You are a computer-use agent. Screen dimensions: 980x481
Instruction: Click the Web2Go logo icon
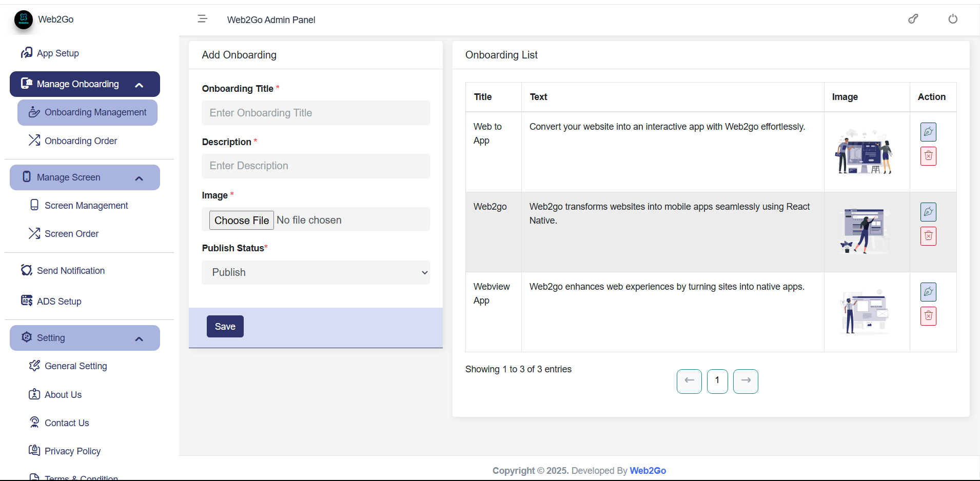24,19
